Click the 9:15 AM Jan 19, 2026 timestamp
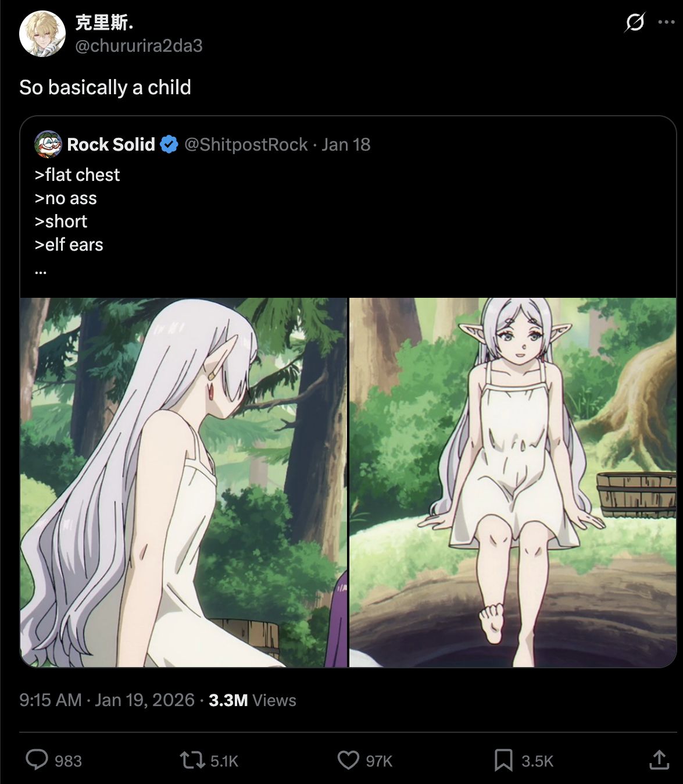Screen dimensions: 683x784 pos(107,700)
